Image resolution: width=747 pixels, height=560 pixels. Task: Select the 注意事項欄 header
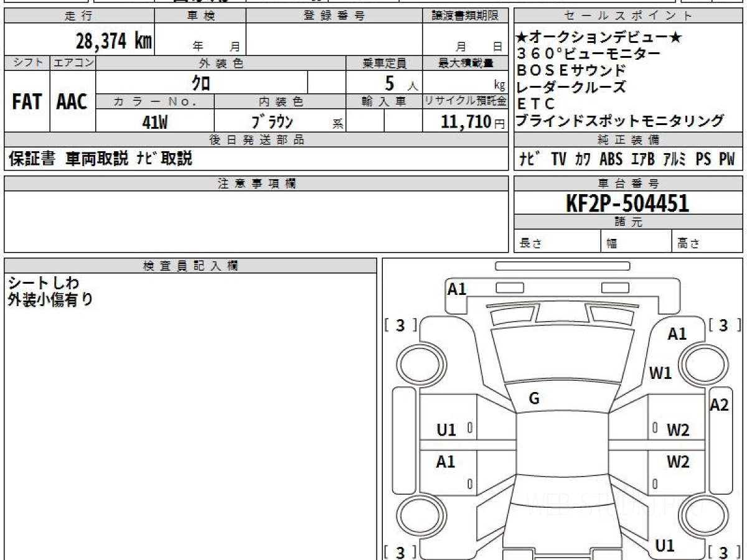(256, 183)
